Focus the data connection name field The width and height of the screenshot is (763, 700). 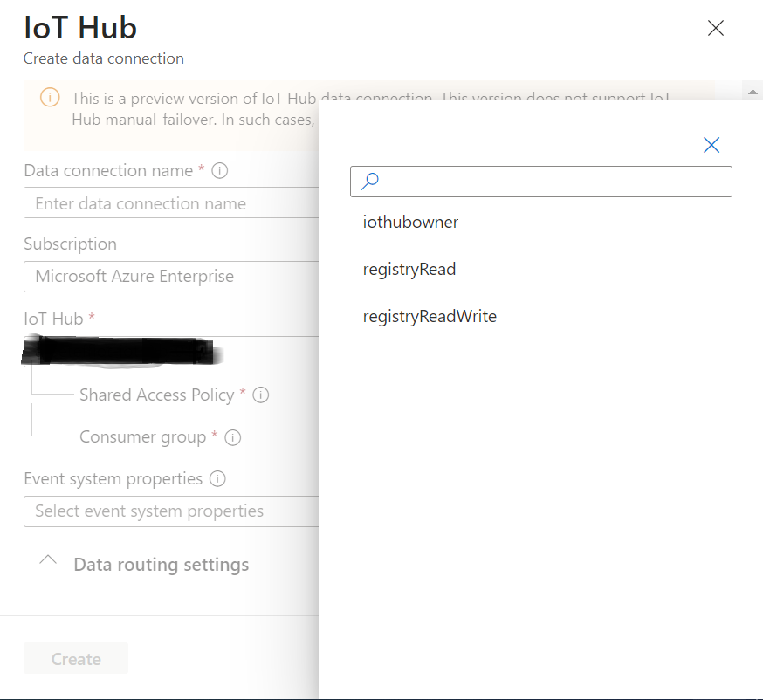pos(171,202)
